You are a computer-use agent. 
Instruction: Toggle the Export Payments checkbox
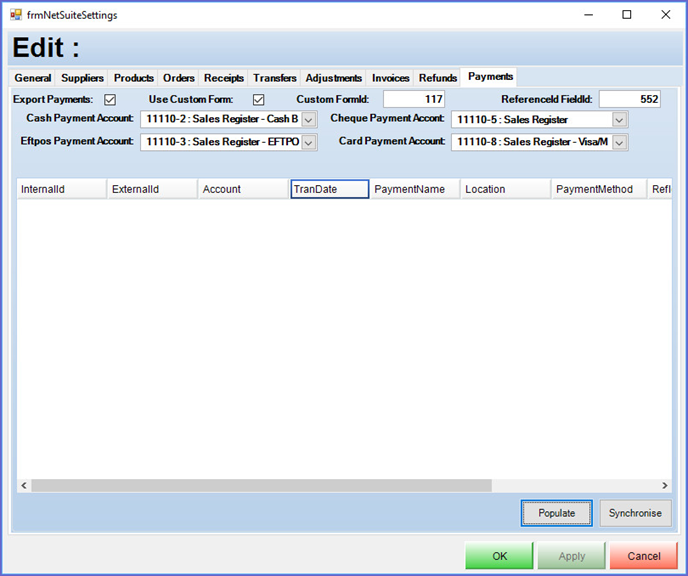click(x=110, y=100)
